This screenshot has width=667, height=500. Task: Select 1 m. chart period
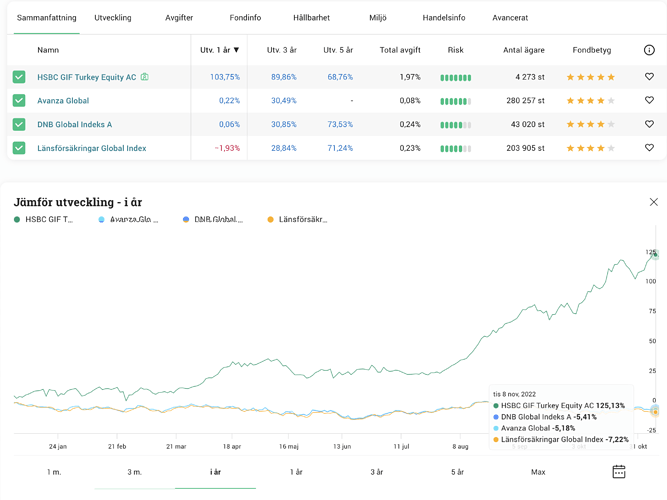point(54,471)
